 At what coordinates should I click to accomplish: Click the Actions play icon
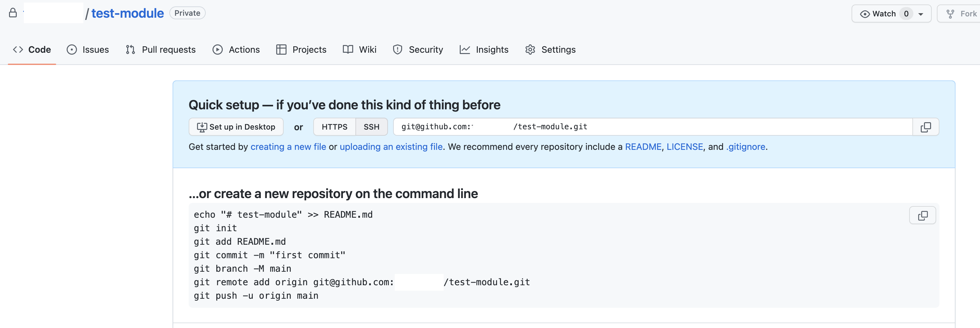pos(218,50)
